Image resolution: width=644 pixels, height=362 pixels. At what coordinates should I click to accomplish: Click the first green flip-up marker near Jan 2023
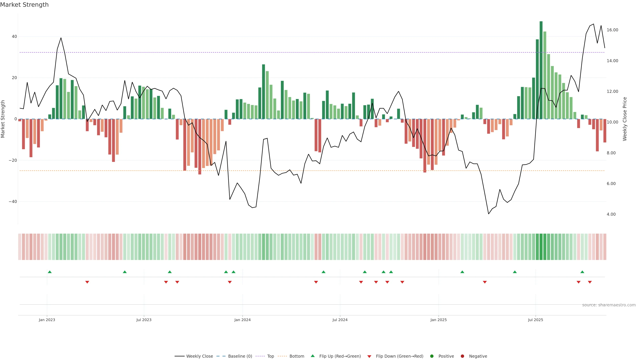tap(50, 272)
